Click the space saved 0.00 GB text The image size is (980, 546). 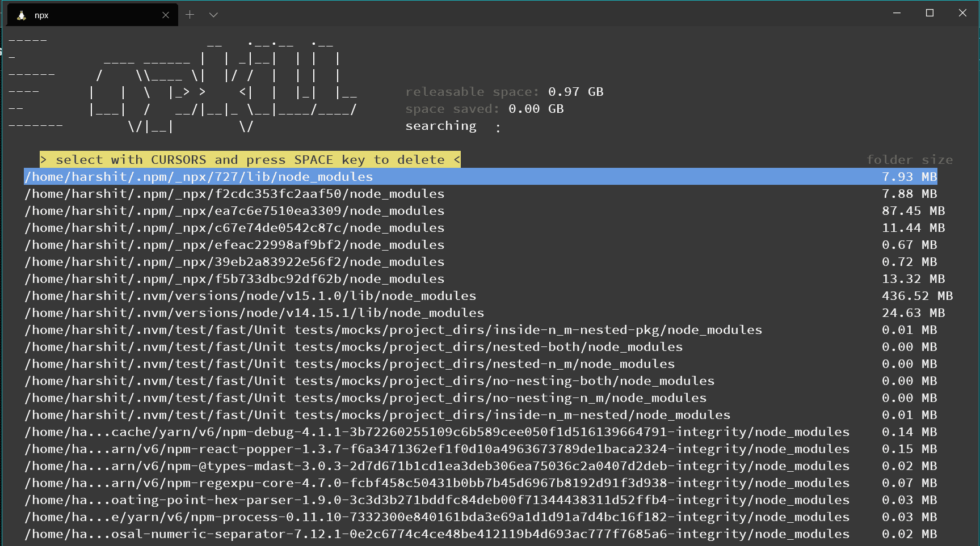click(484, 108)
